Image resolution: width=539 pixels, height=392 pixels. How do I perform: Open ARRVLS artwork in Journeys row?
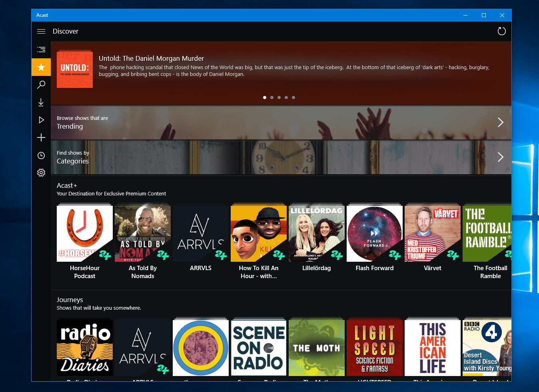(143, 348)
